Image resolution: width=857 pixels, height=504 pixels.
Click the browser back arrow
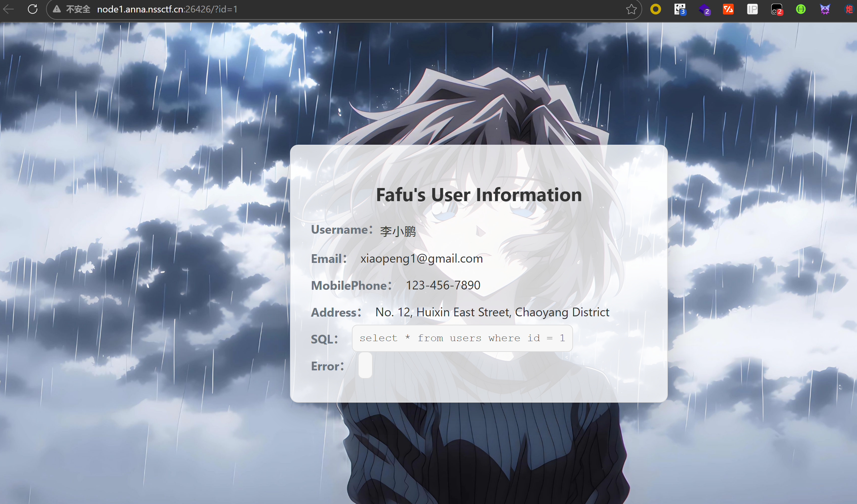[8, 9]
